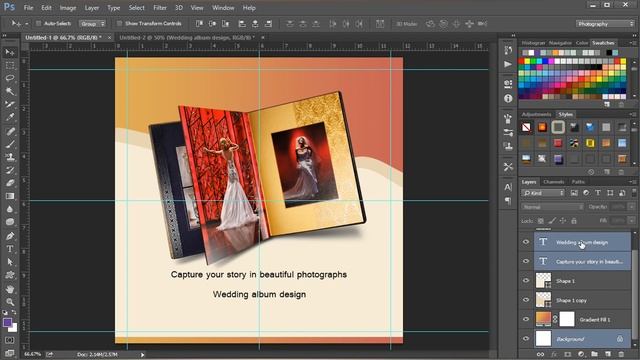This screenshot has height=360, width=640.
Task: Open the Paragraph panel icon
Action: click(x=508, y=200)
